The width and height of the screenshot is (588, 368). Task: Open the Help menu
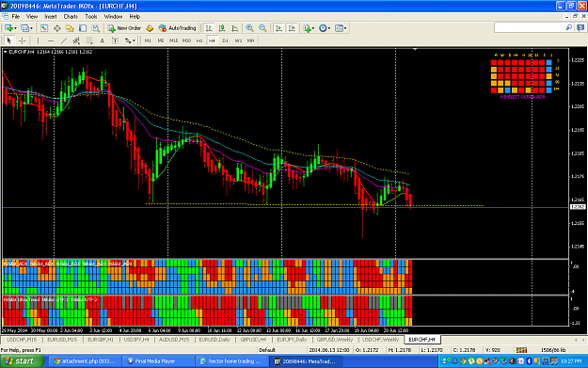click(135, 17)
